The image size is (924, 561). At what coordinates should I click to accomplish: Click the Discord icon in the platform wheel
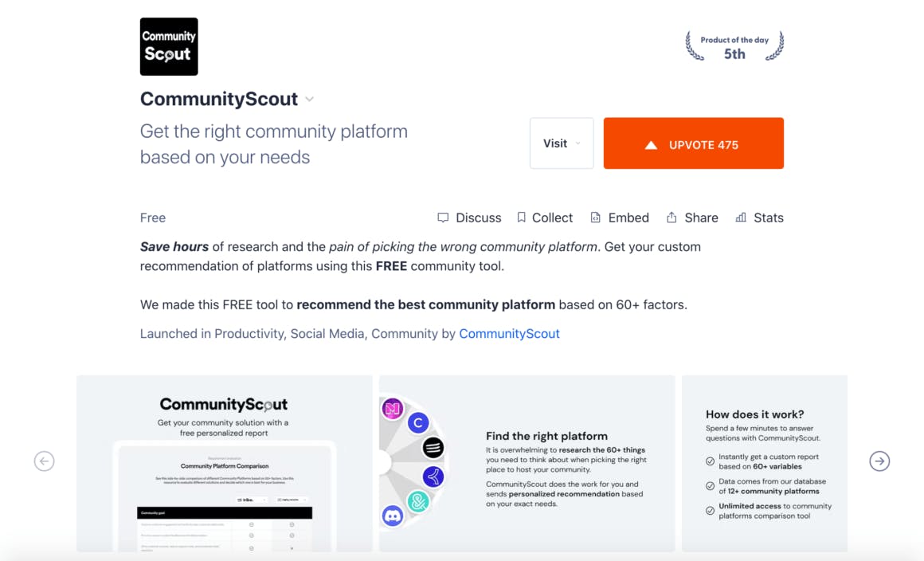392,516
